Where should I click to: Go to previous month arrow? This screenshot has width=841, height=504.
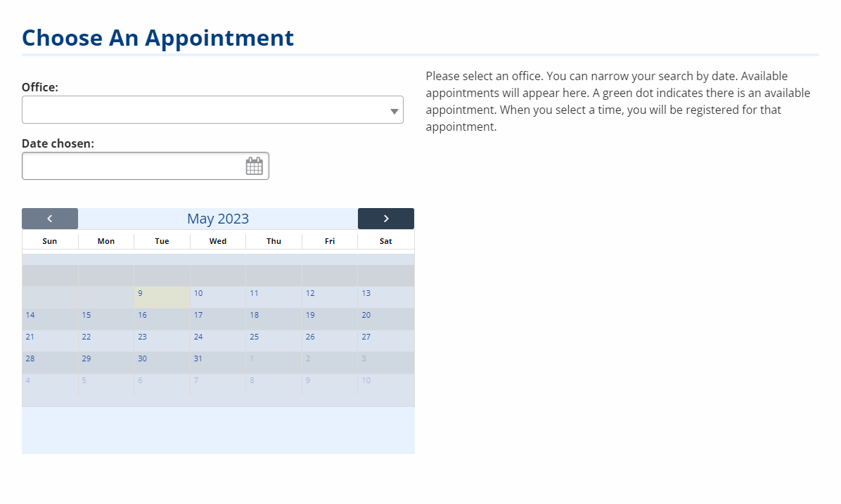tap(50, 219)
